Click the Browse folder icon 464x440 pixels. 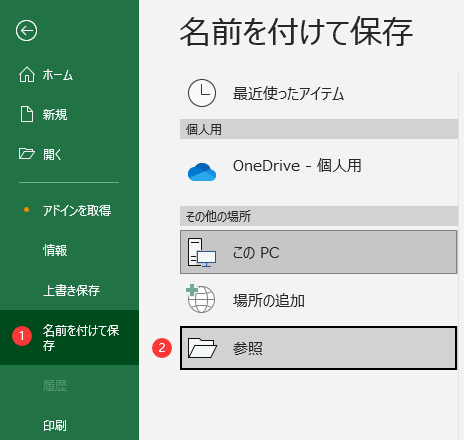202,348
